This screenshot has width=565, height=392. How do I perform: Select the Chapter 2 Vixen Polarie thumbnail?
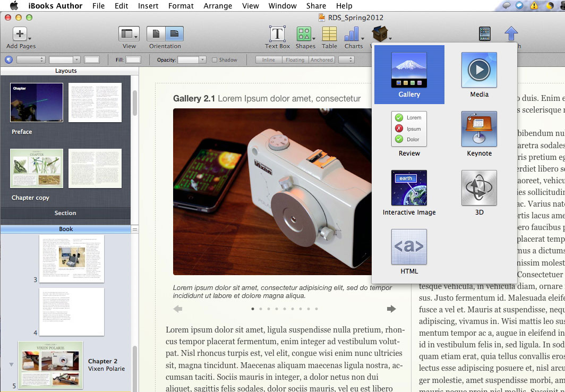tap(50, 364)
